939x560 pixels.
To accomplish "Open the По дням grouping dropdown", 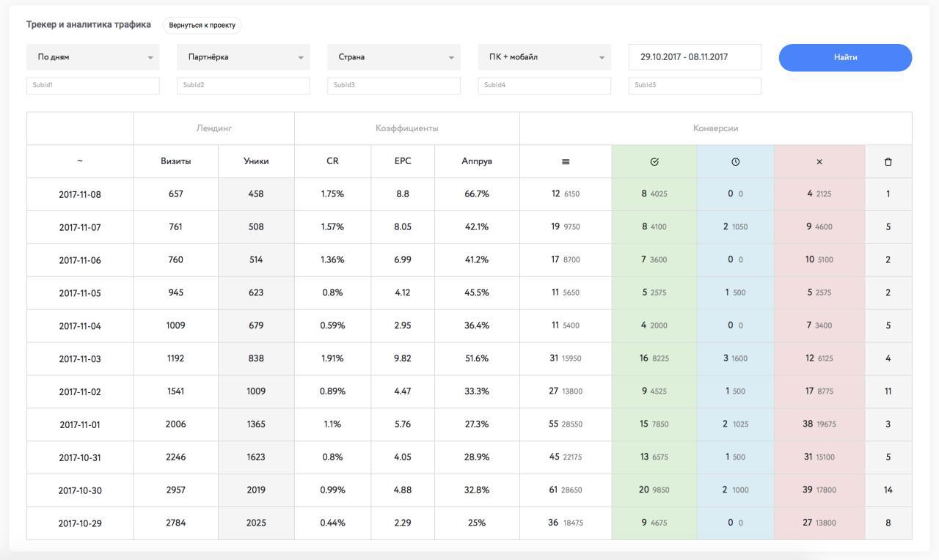I will point(93,57).
